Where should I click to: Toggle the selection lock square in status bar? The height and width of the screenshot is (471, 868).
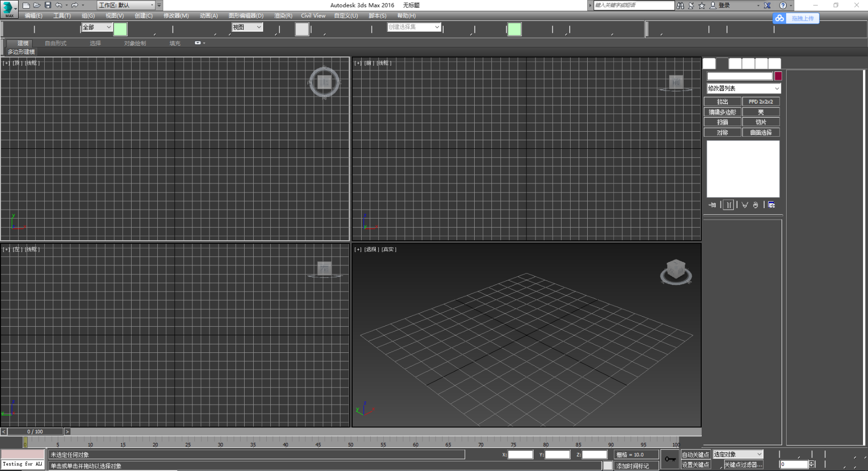point(608,465)
